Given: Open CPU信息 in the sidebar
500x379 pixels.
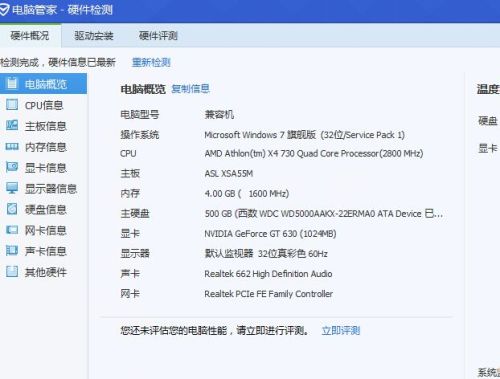Looking at the screenshot, I should 44,105.
